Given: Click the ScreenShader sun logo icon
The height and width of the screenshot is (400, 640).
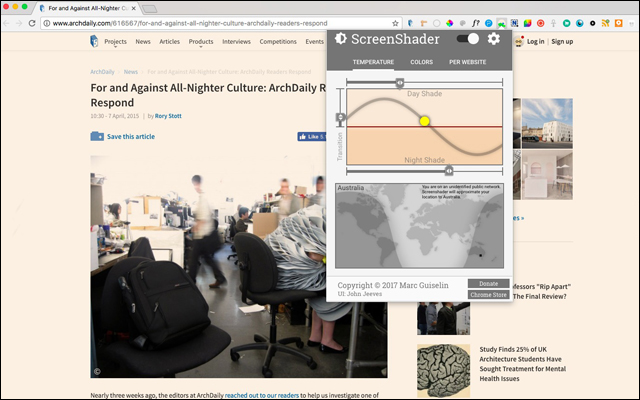Looking at the screenshot, I should 341,39.
